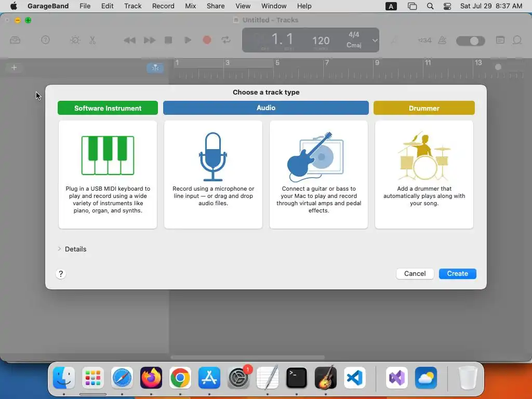The height and width of the screenshot is (399, 532).
Task: Open App Store from the dock
Action: point(209,378)
